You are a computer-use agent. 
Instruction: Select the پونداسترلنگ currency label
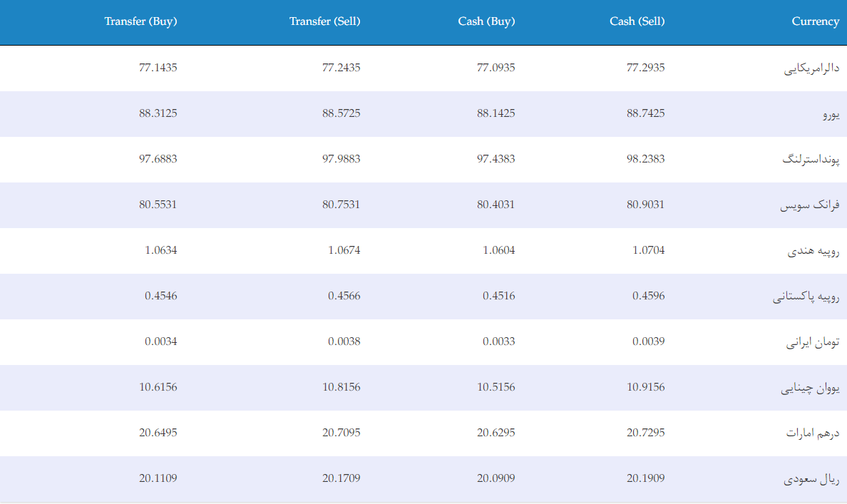pyautogui.click(x=811, y=160)
